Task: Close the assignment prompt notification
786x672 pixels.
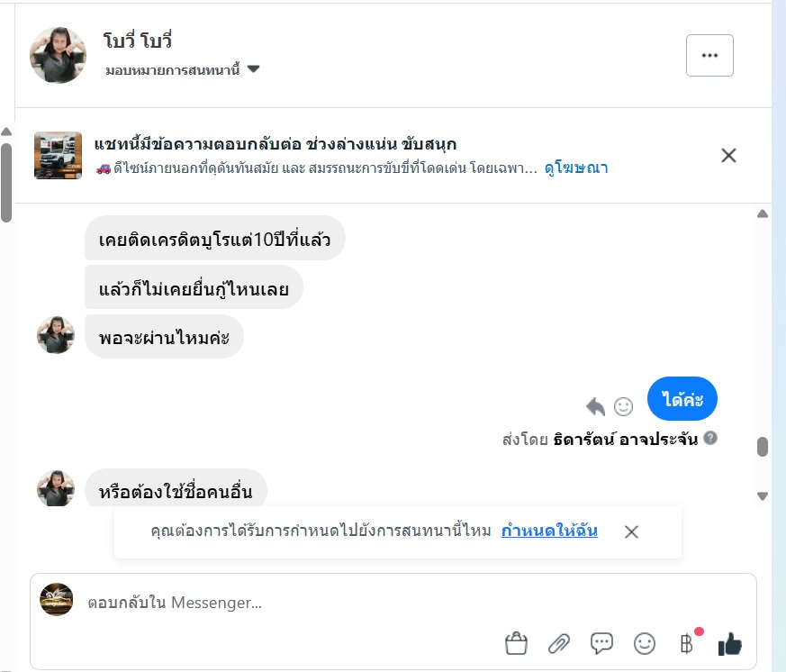Action: [x=631, y=531]
